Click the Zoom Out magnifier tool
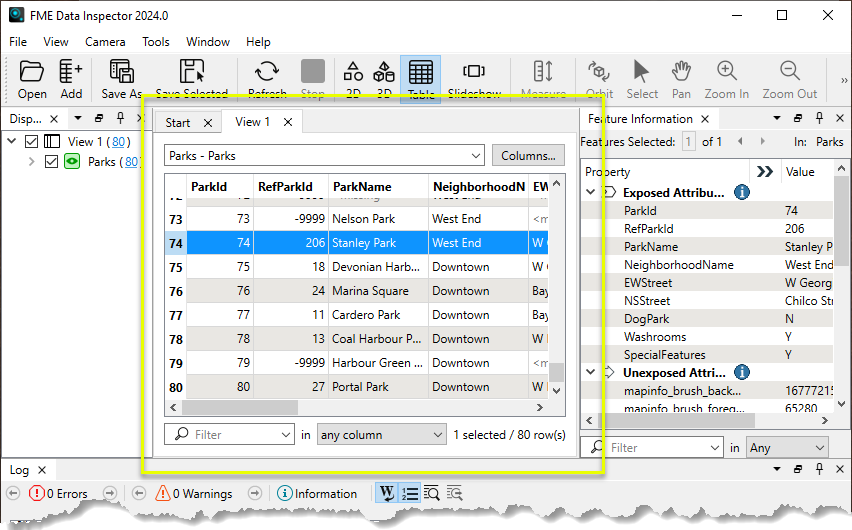The width and height of the screenshot is (852, 530). point(789,78)
